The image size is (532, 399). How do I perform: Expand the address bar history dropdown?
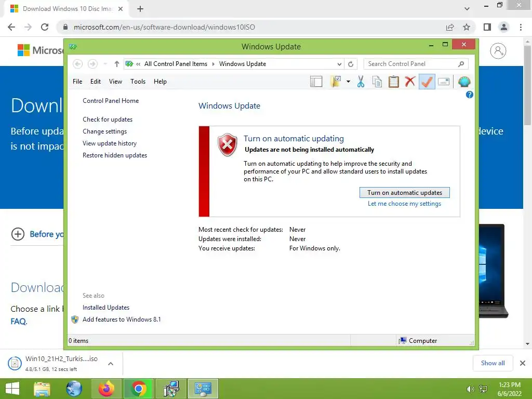click(x=339, y=64)
